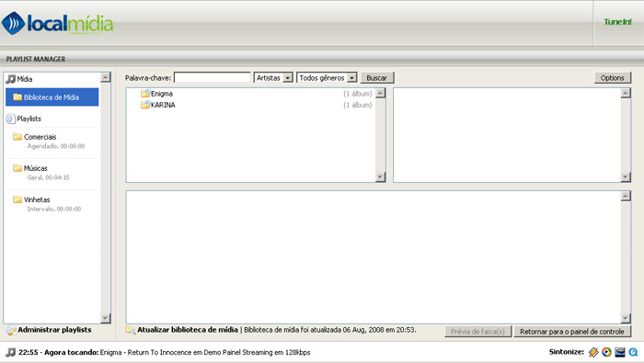This screenshot has width=644, height=363.
Task: Tune in with the Winamp icon
Action: tap(593, 352)
